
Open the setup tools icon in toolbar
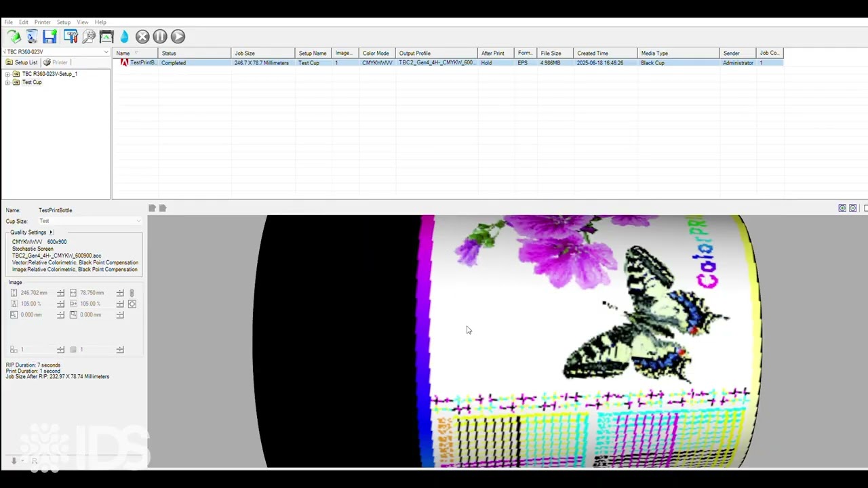click(x=71, y=37)
